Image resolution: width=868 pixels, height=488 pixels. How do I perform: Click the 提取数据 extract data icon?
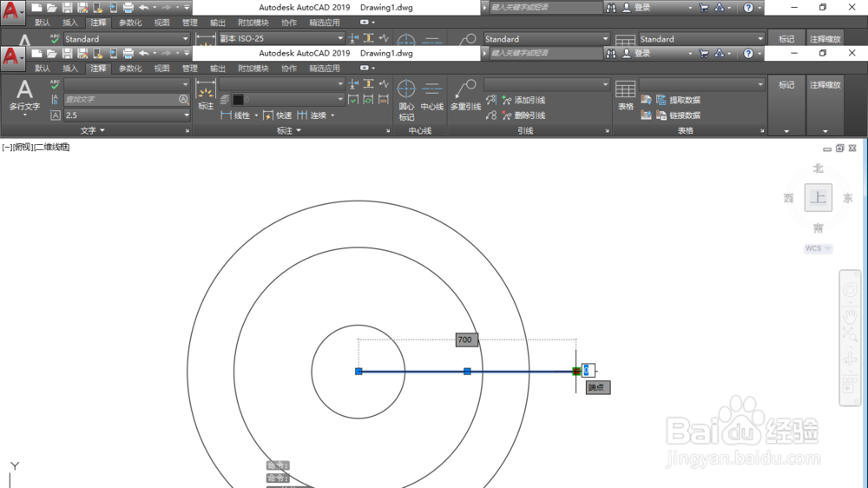(x=661, y=100)
